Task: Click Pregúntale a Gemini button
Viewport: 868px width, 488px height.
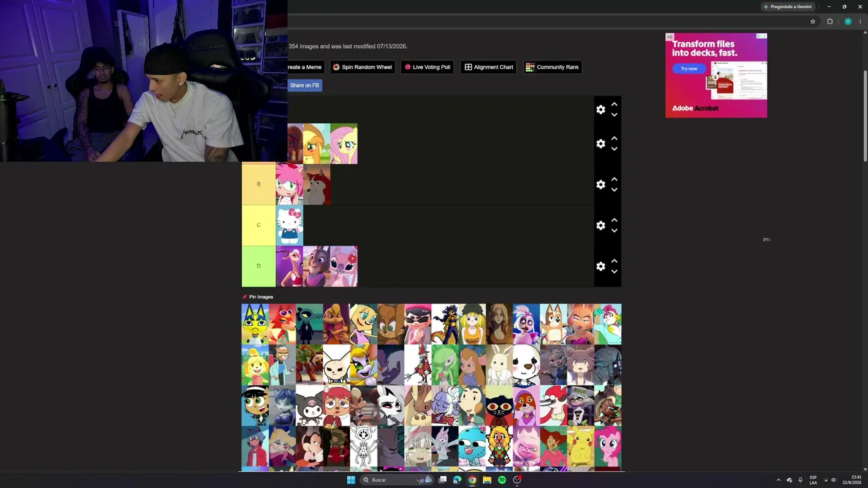Action: [x=787, y=7]
